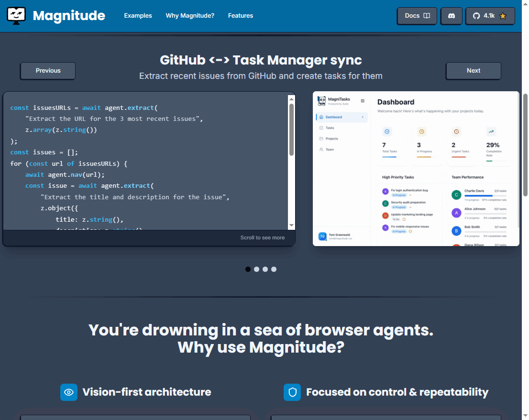Select the third carousel dot
The image size is (529, 420).
[x=265, y=269]
